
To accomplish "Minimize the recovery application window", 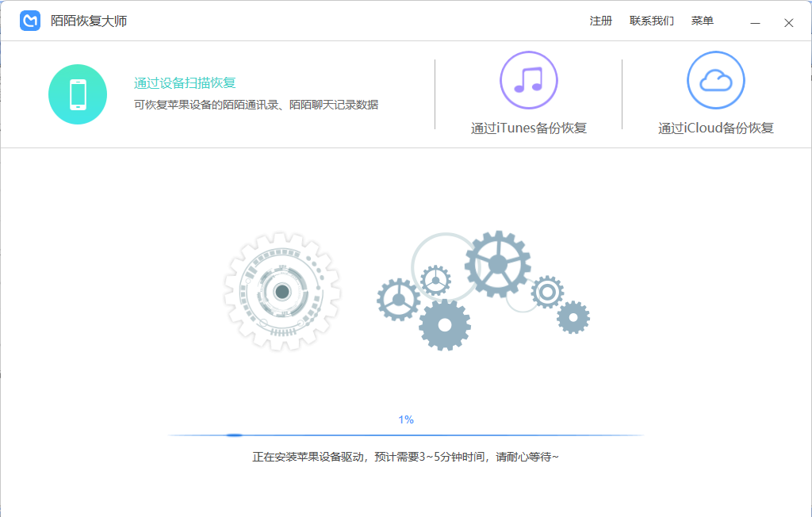I will pos(755,23).
